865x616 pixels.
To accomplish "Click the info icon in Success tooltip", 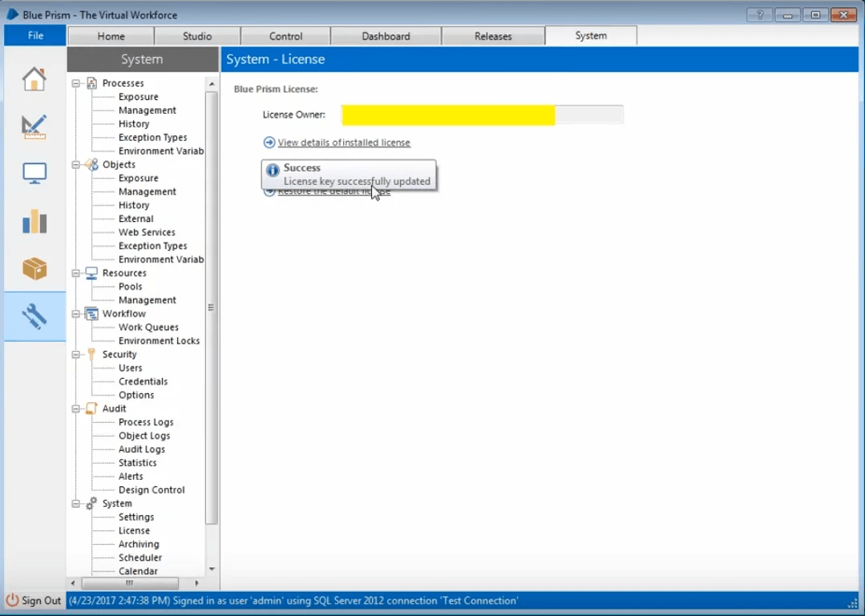I will point(273,171).
